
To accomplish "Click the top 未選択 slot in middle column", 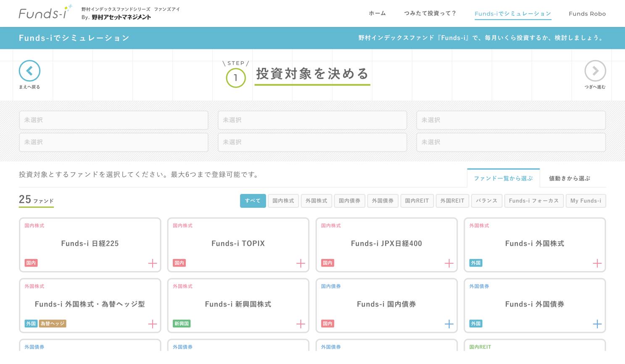I will [312, 120].
